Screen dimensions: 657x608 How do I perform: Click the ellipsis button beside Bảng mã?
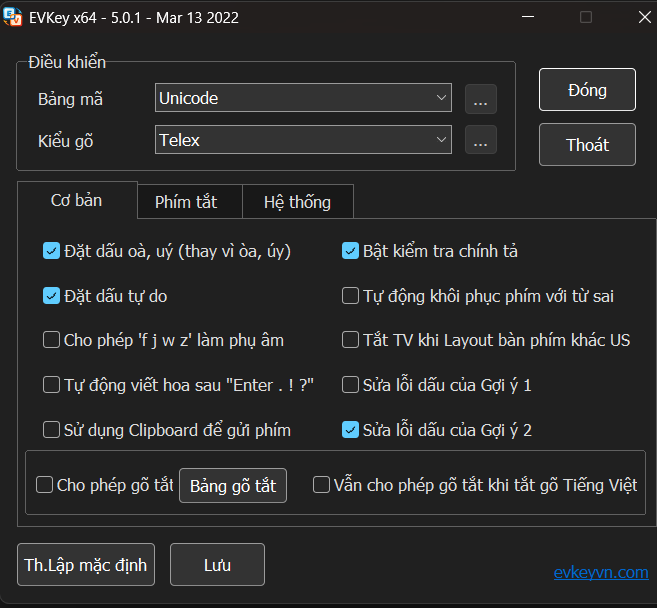pos(480,100)
